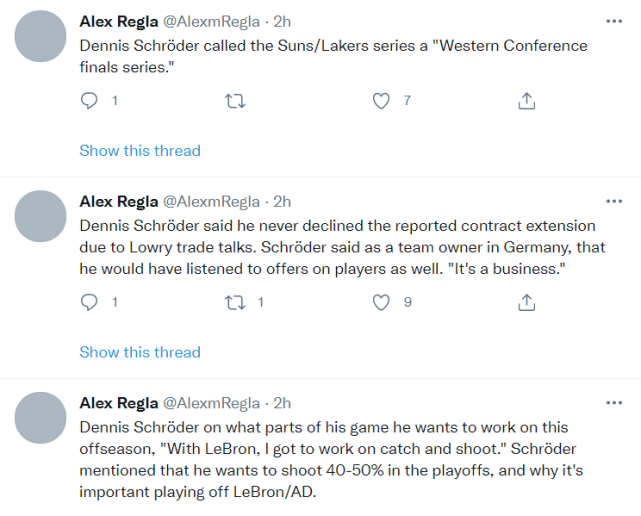The width and height of the screenshot is (641, 516).
Task: Show this thread under the contract extension tweet
Action: (140, 352)
